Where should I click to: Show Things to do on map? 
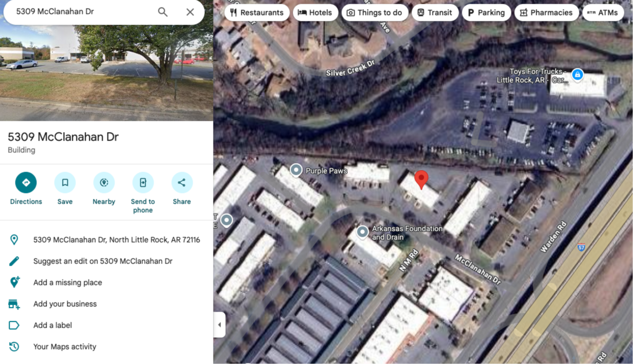click(x=375, y=12)
